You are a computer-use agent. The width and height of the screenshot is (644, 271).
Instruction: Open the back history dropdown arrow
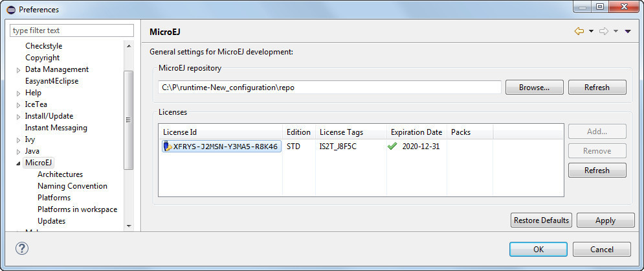click(591, 32)
